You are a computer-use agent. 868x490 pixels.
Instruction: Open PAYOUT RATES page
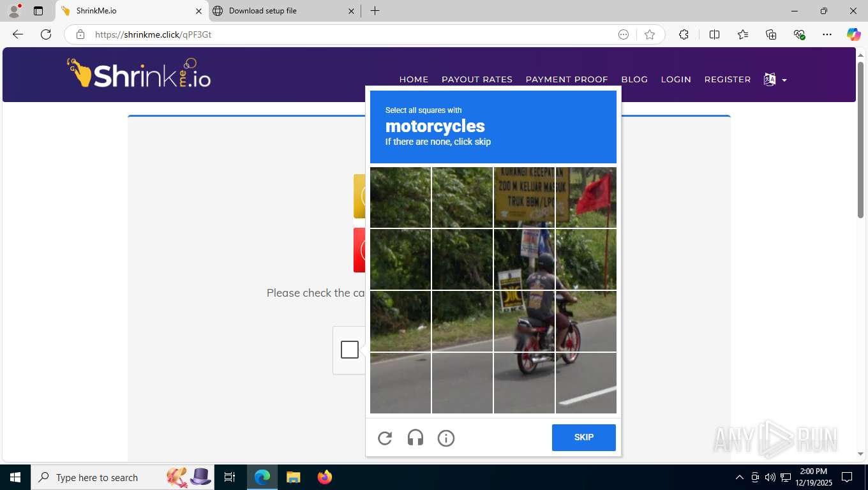[477, 80]
